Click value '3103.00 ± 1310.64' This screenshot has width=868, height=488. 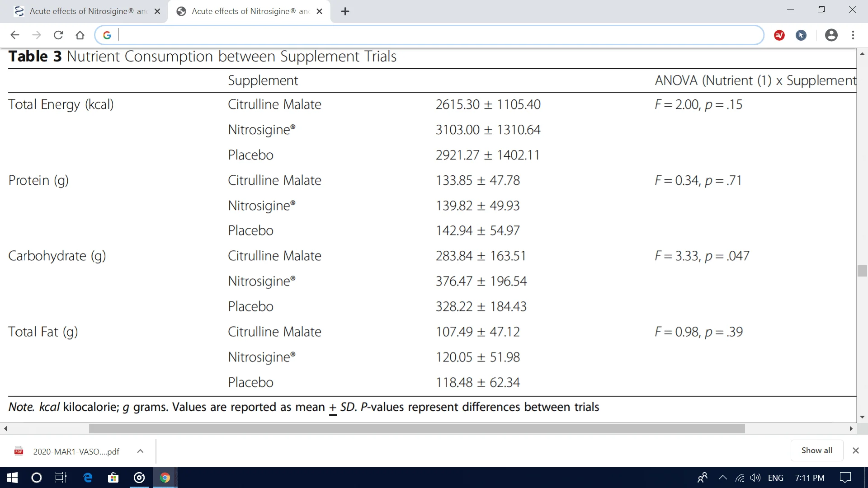(x=488, y=130)
